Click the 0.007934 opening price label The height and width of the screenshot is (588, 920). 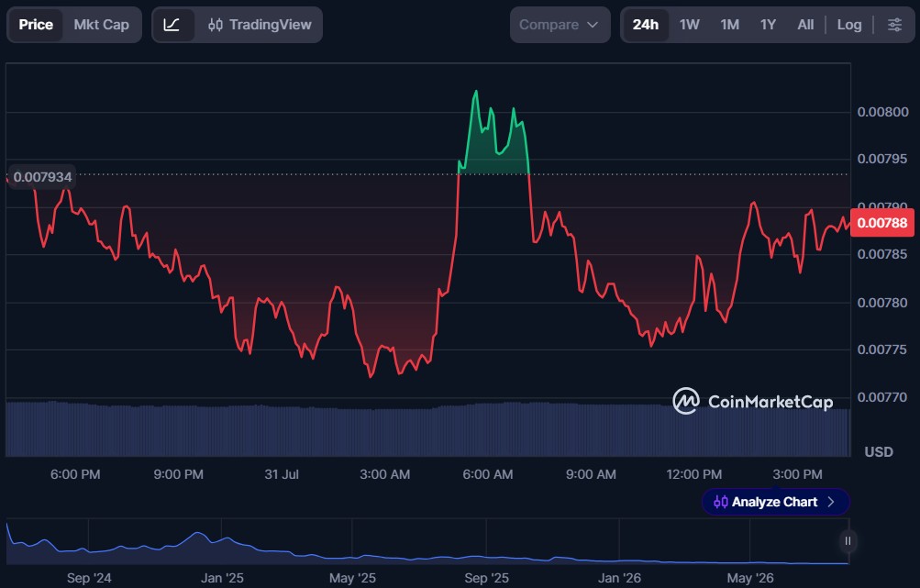42,177
